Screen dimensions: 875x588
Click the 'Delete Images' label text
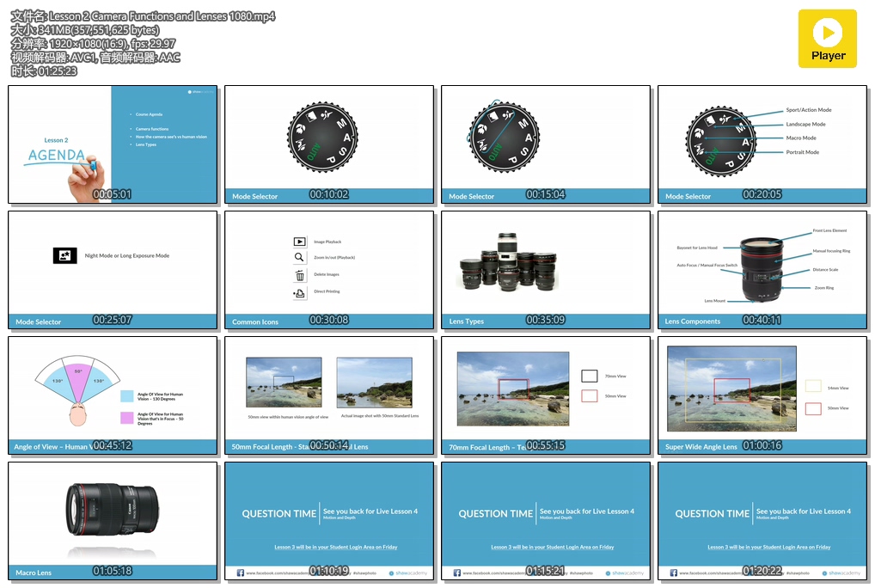click(327, 274)
